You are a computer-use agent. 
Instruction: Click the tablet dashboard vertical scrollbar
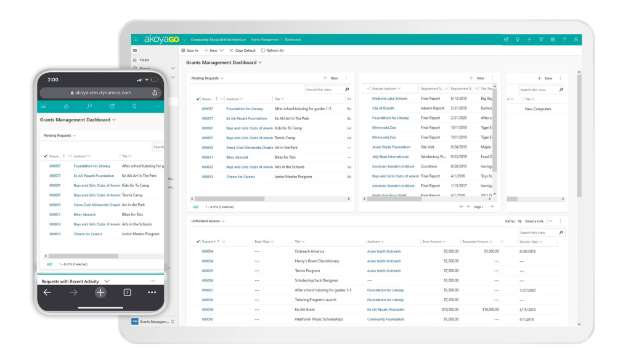pos(579,136)
